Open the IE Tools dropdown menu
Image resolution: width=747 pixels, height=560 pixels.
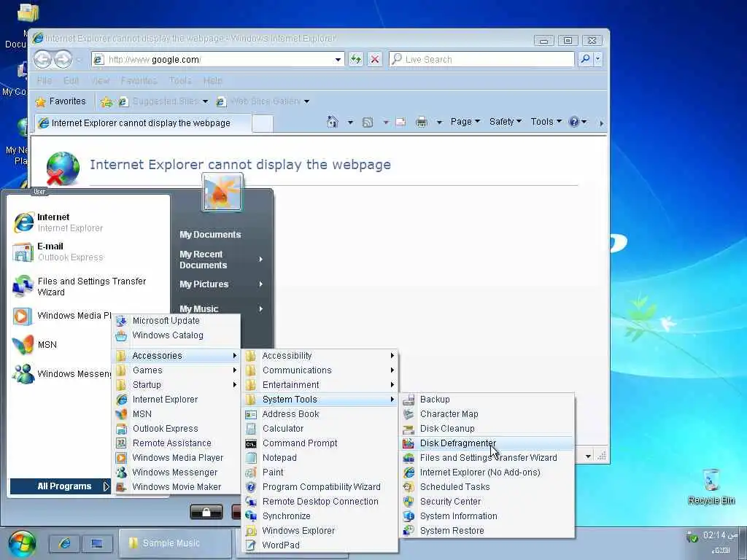point(546,122)
